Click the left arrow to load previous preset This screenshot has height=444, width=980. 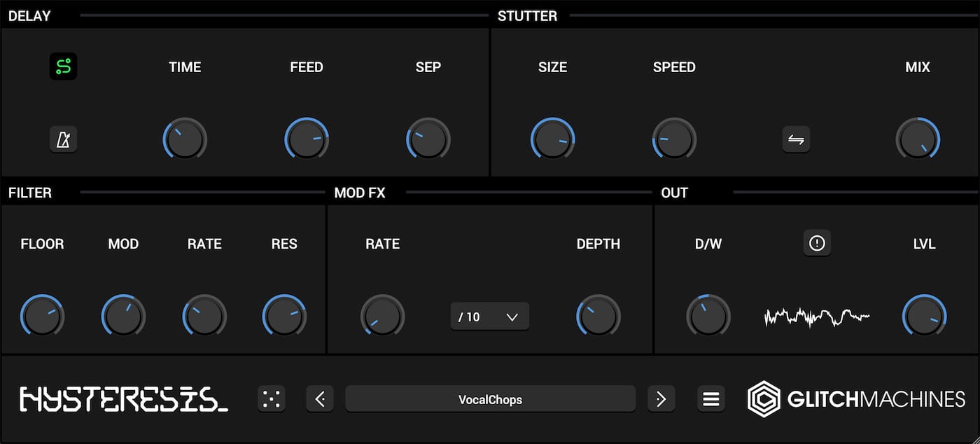320,398
